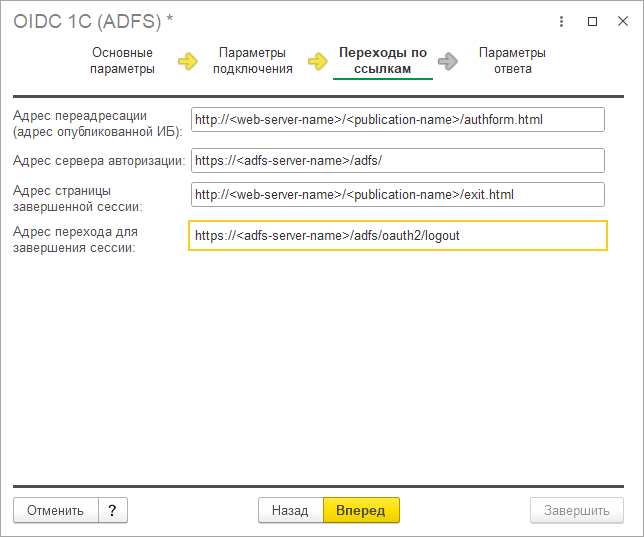
Task: Click the yellow arrow before Переходы по ссылкам
Action: [318, 62]
